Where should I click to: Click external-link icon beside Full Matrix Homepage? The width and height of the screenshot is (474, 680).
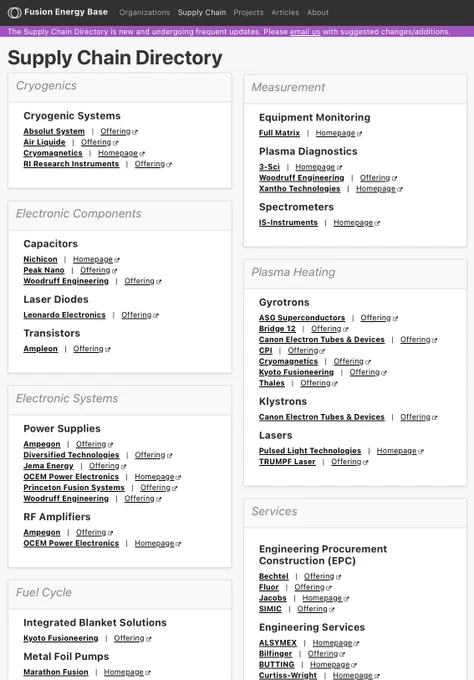(x=359, y=134)
